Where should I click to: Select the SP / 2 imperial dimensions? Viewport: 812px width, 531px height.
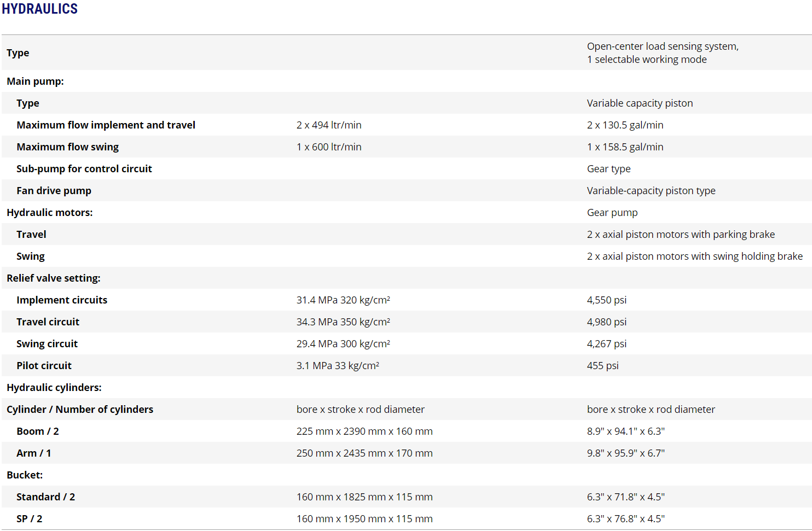tap(625, 518)
